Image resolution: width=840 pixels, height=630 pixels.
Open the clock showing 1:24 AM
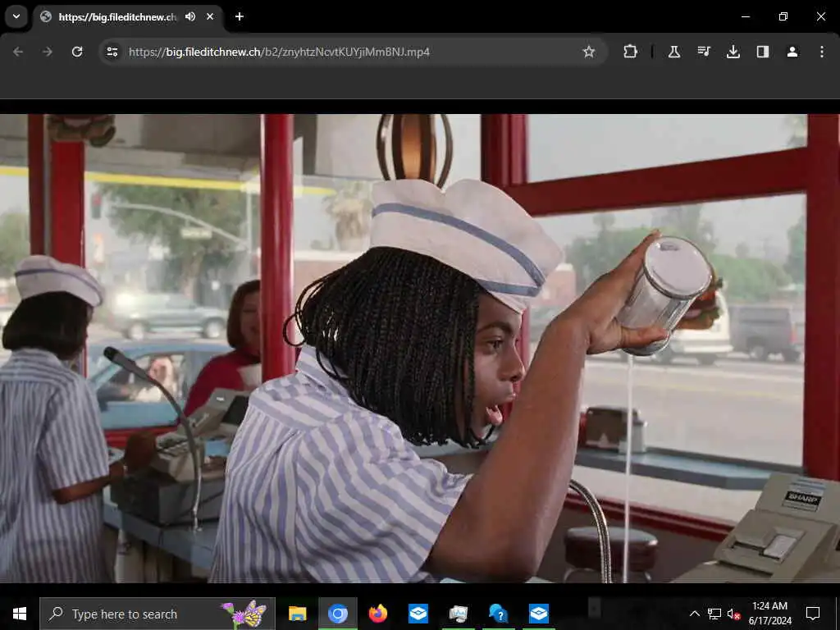tap(769, 614)
